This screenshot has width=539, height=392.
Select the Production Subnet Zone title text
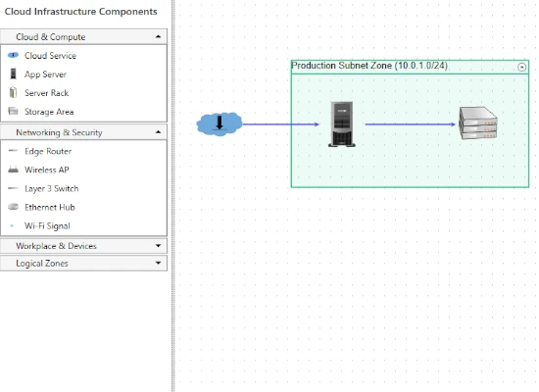click(369, 66)
